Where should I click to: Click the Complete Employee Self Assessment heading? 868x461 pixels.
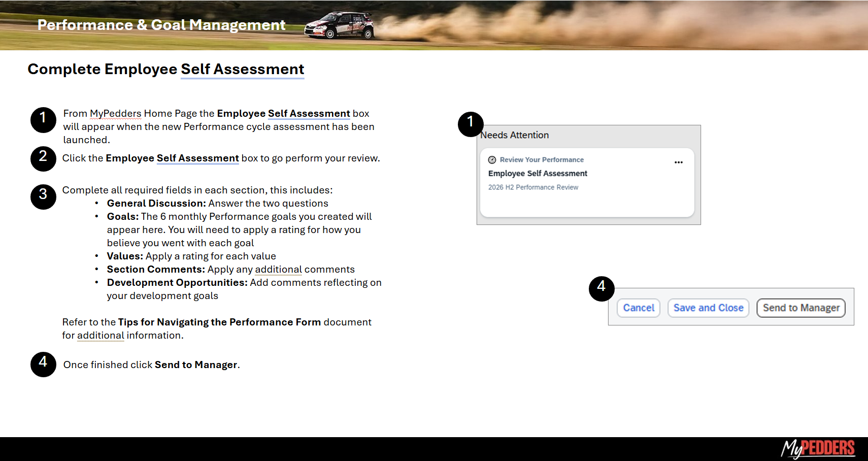tap(165, 69)
